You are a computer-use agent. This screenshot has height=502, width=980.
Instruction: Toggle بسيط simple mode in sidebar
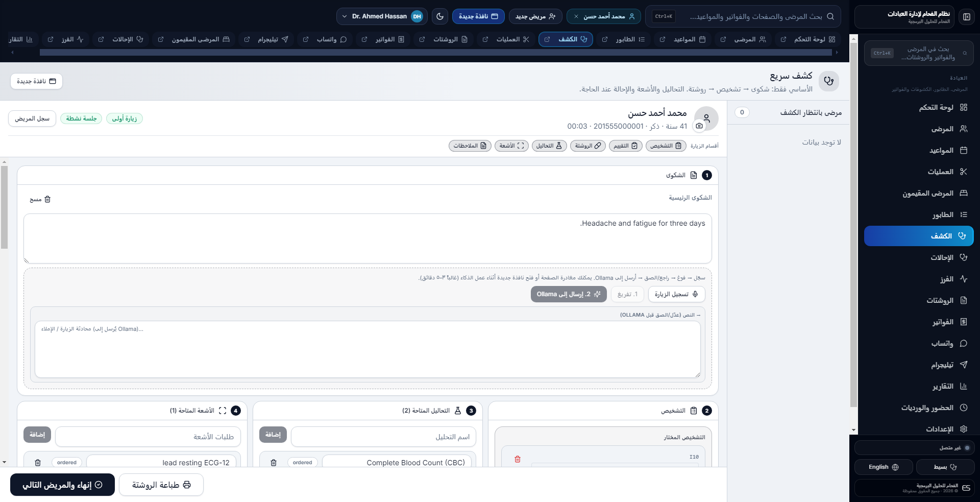tap(945, 467)
